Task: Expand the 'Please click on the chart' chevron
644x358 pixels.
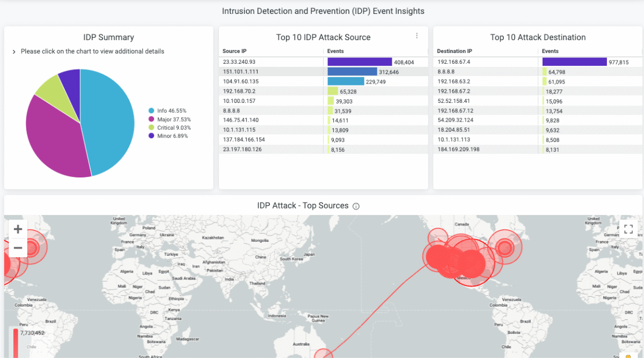Action: click(x=13, y=51)
